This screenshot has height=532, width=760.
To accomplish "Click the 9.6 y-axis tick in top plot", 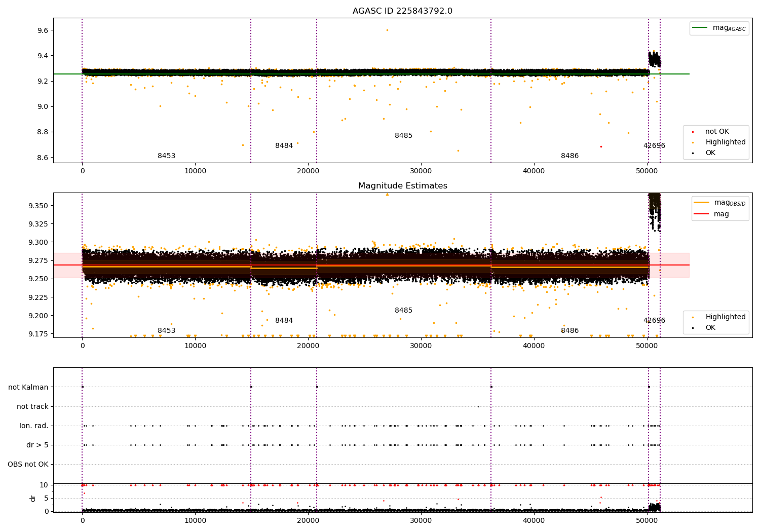I will [43, 30].
